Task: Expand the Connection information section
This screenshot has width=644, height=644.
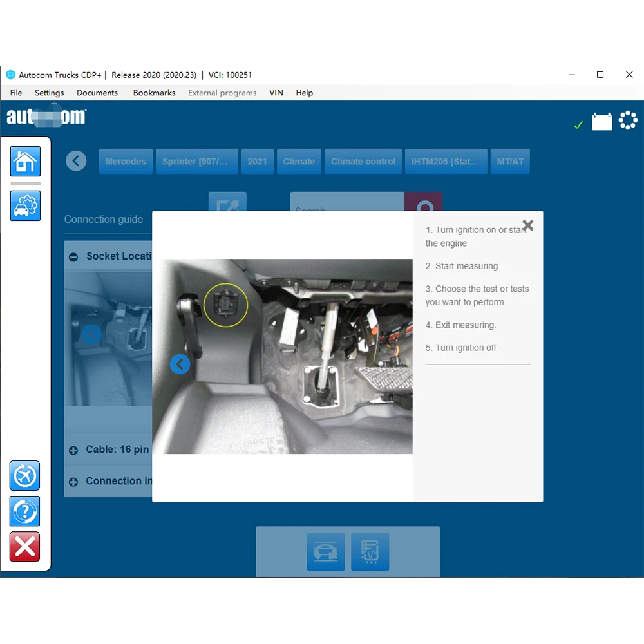Action: (73, 482)
